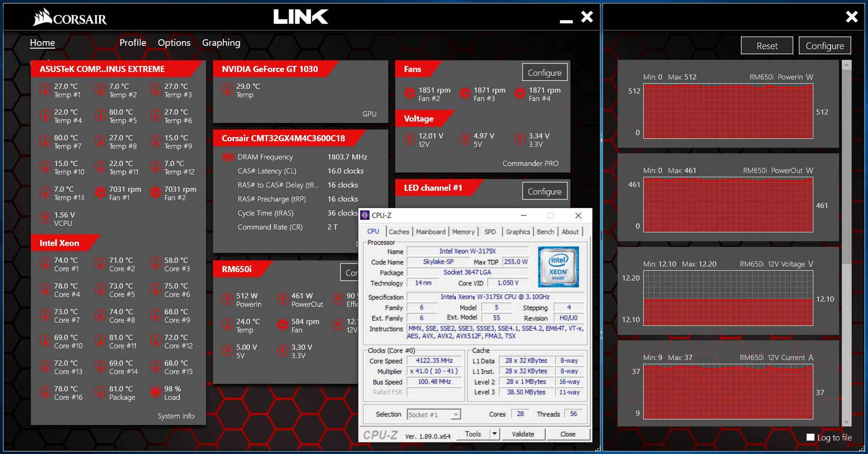Click the RM650i 12V Voltage graph
This screenshot has height=454, width=868.
728,298
